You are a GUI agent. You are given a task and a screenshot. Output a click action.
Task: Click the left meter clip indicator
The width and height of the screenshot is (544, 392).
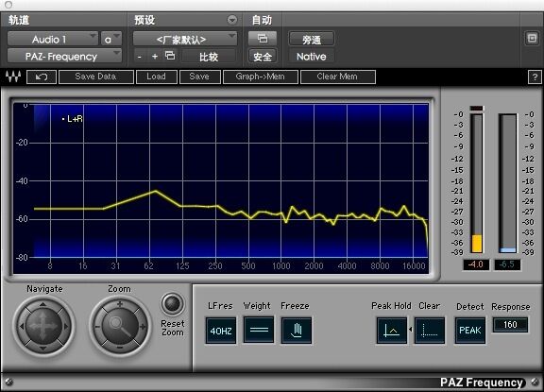(476, 109)
